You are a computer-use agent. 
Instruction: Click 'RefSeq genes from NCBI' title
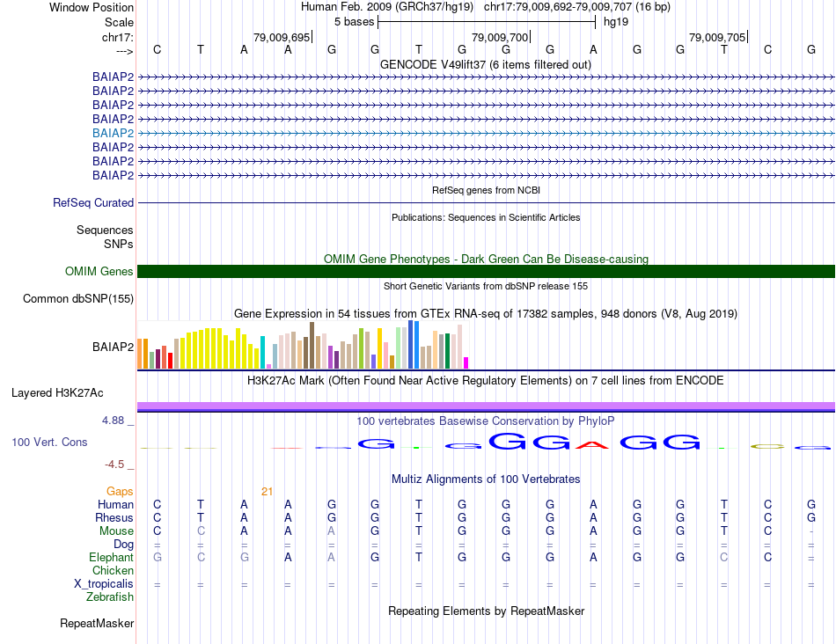pos(486,190)
